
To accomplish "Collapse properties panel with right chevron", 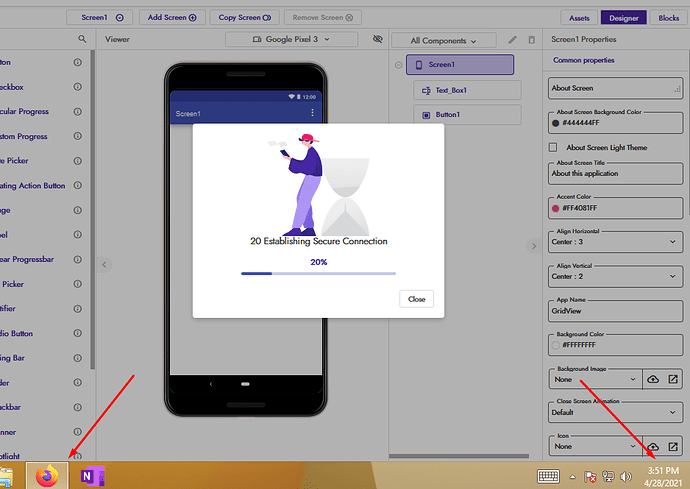I will 534,246.
